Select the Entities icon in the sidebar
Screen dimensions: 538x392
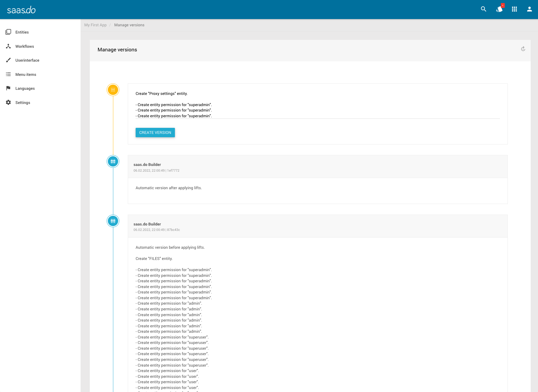click(8, 32)
